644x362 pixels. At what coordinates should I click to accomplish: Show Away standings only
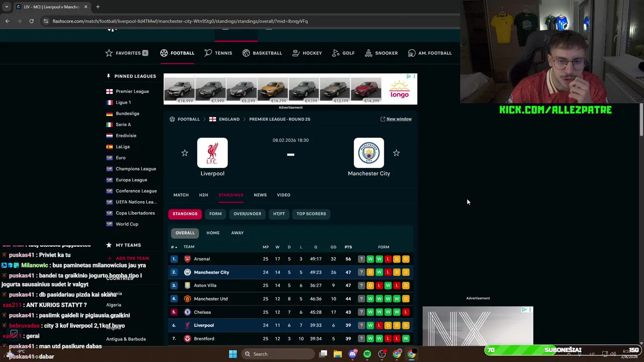pyautogui.click(x=237, y=233)
